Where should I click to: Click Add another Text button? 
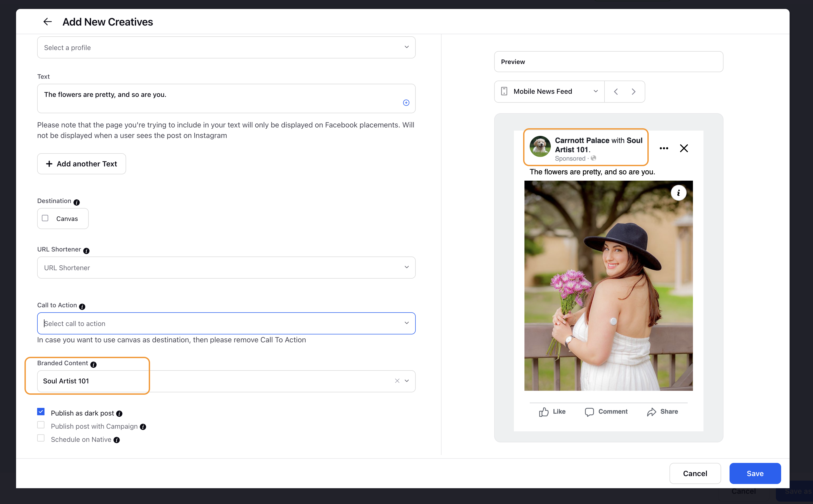pos(82,164)
